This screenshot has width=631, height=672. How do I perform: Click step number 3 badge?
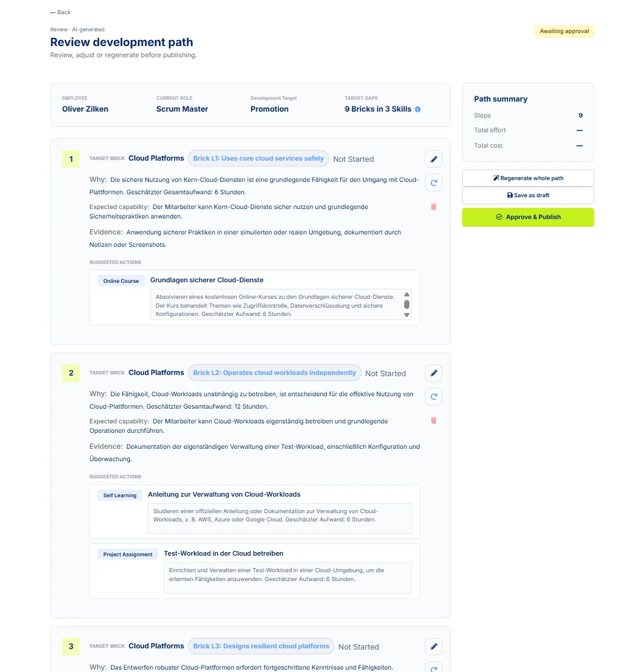click(71, 646)
